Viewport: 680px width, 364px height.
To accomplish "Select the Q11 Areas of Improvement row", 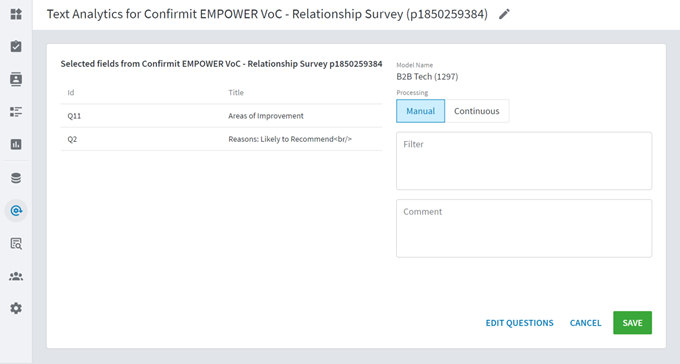I will point(222,116).
